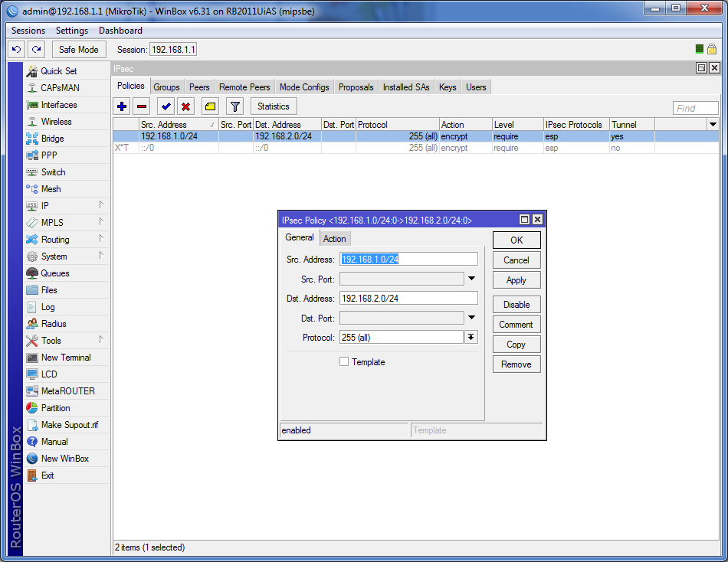The width and height of the screenshot is (728, 562).
Task: Switch to the Action tab
Action: [334, 239]
